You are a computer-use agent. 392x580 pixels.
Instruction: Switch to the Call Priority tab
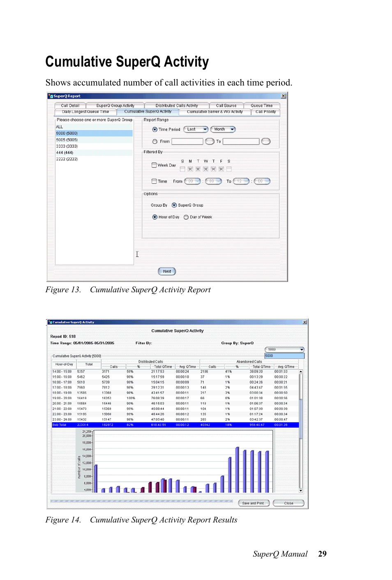click(x=265, y=112)
